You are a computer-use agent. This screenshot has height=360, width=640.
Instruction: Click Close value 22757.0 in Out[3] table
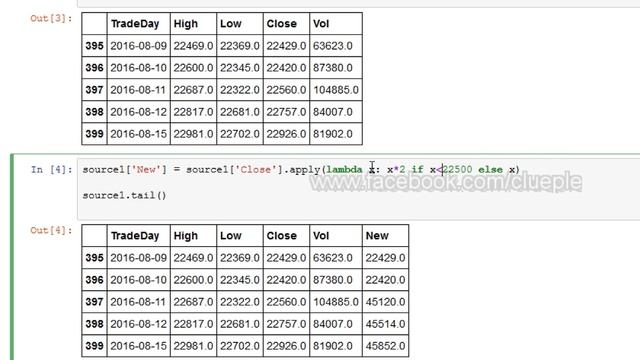point(287,112)
